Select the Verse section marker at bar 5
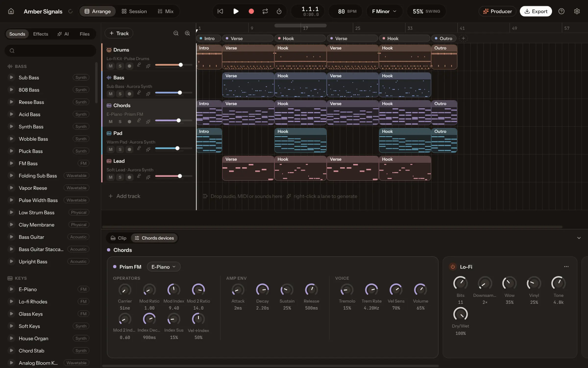588x368 pixels. [248, 38]
